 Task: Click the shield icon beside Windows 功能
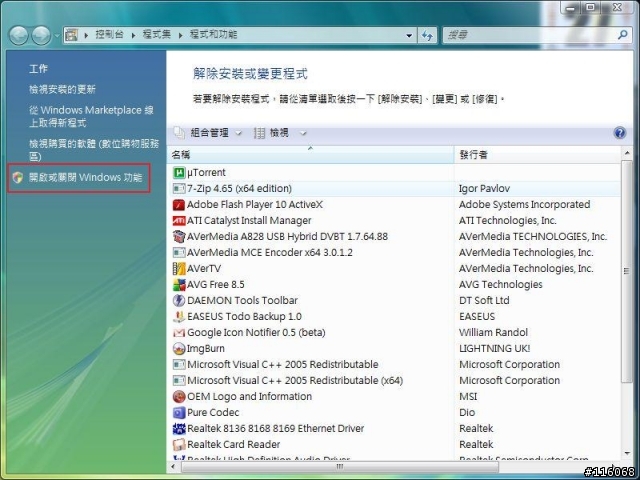tap(18, 178)
